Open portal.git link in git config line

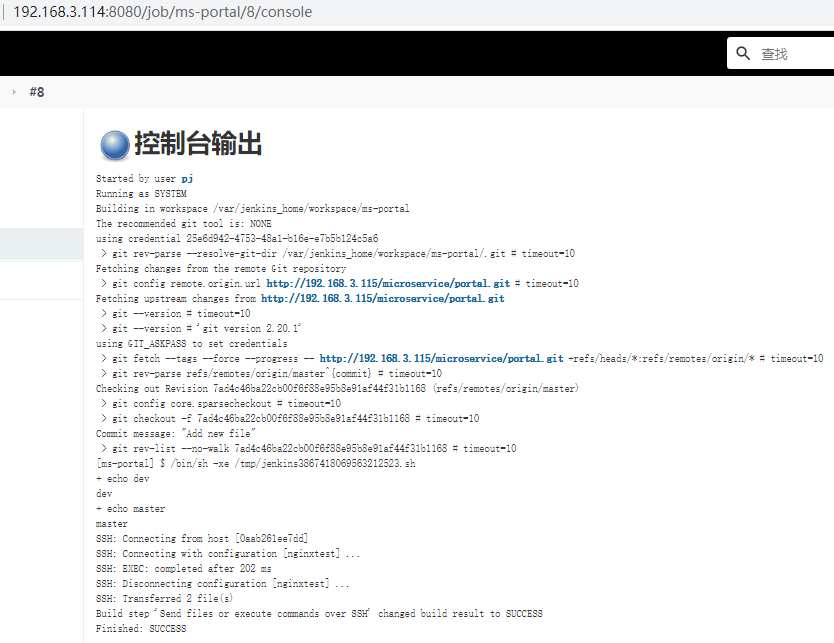(x=388, y=283)
